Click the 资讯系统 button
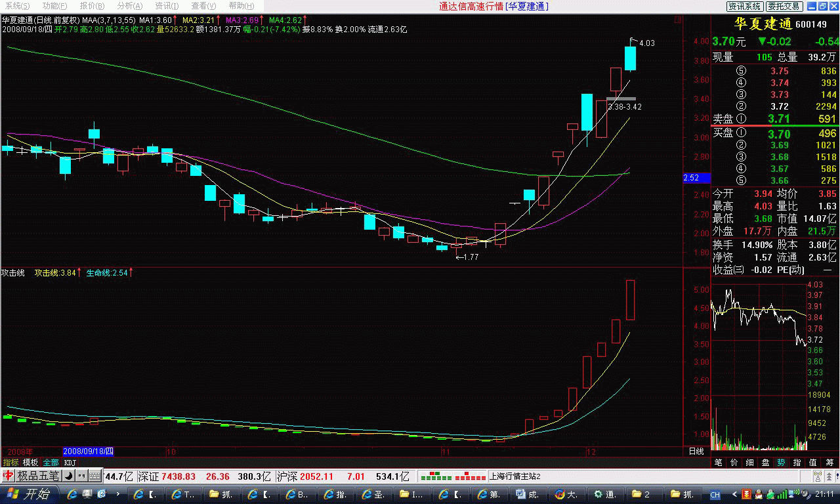 coord(745,7)
